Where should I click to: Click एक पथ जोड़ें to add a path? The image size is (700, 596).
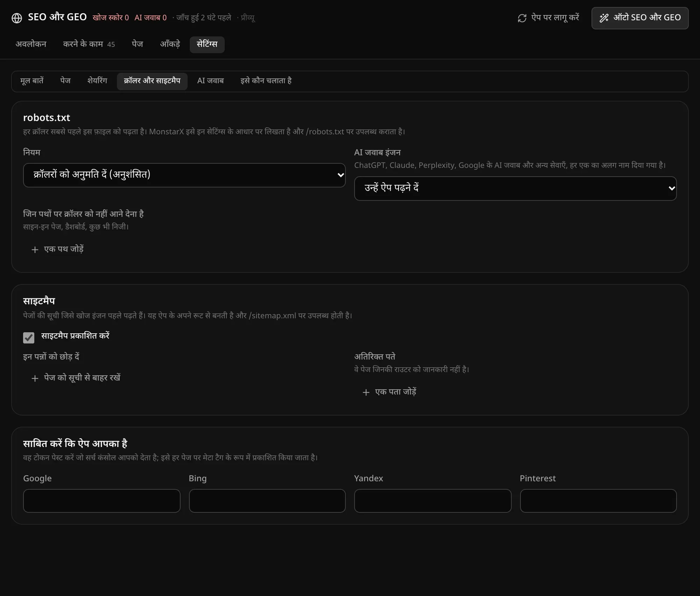click(x=58, y=249)
